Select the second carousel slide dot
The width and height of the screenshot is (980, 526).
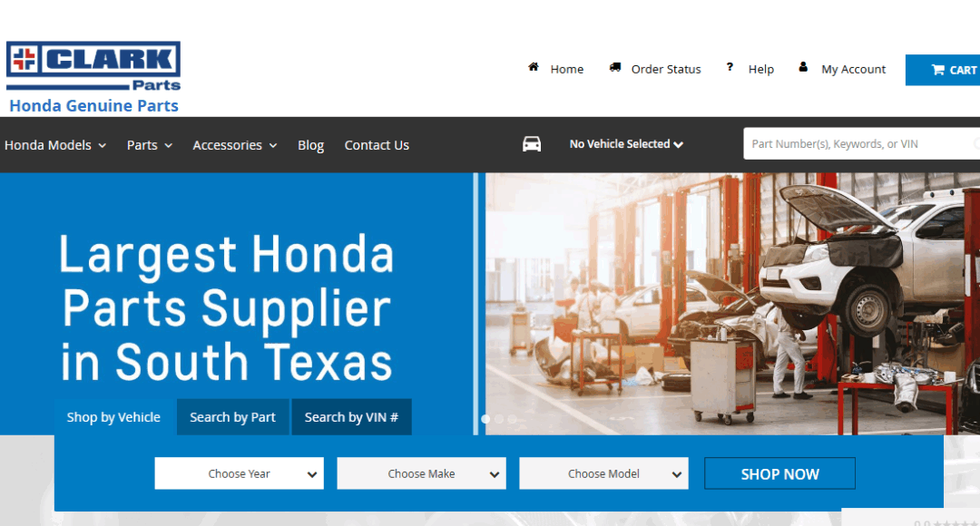499,419
